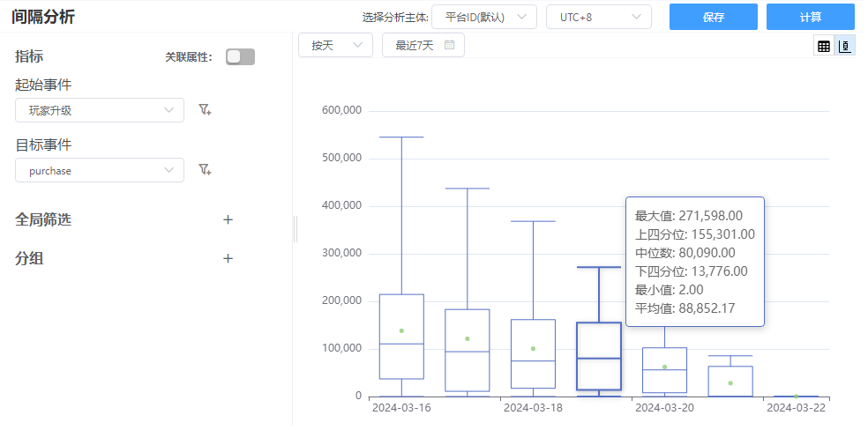The width and height of the screenshot is (868, 430).
Task: Open the 最近7天 date range picker
Action: 423,45
